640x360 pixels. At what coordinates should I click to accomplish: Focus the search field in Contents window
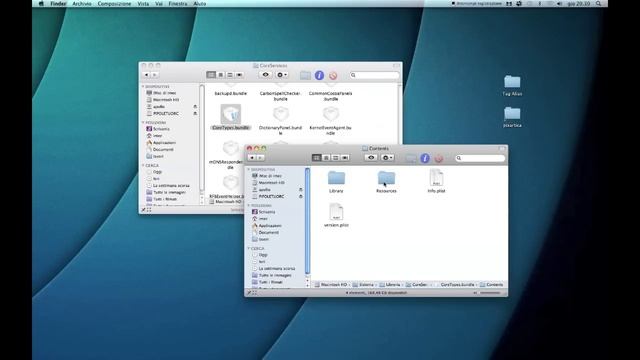click(480, 158)
